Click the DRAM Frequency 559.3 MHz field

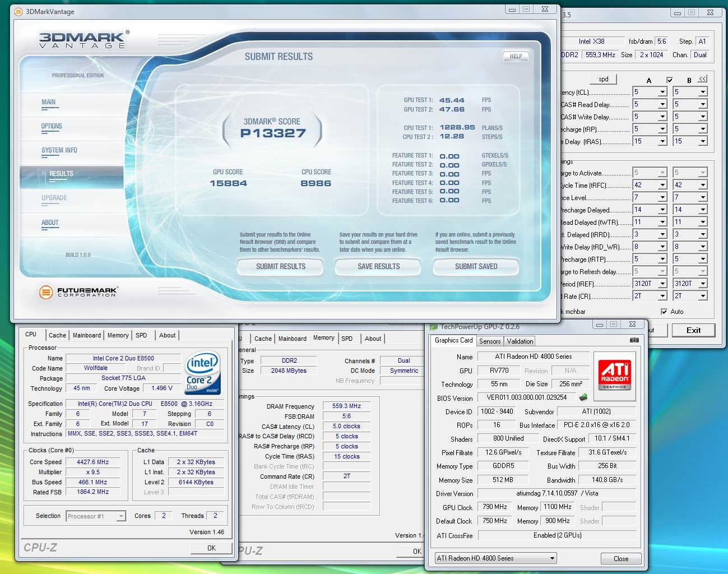tap(346, 406)
